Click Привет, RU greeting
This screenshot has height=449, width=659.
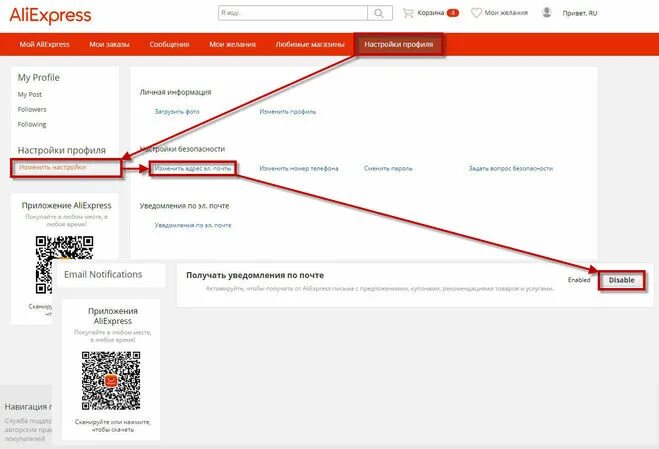580,13
